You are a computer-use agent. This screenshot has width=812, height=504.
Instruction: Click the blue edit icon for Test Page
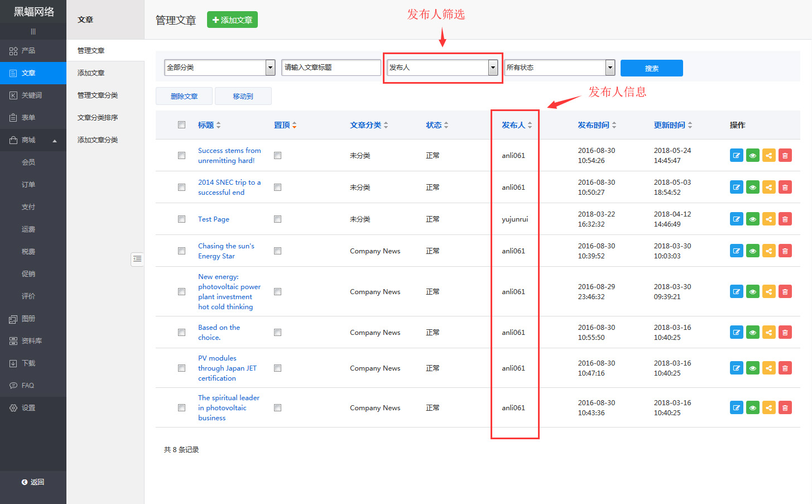(x=736, y=219)
